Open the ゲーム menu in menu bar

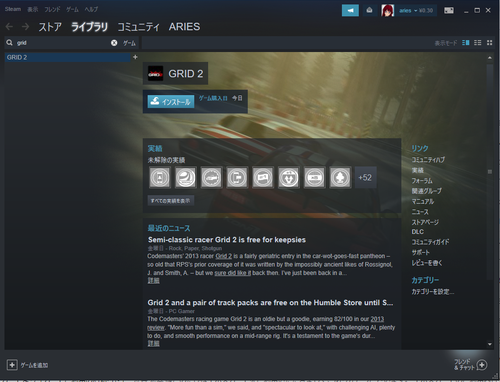point(72,9)
